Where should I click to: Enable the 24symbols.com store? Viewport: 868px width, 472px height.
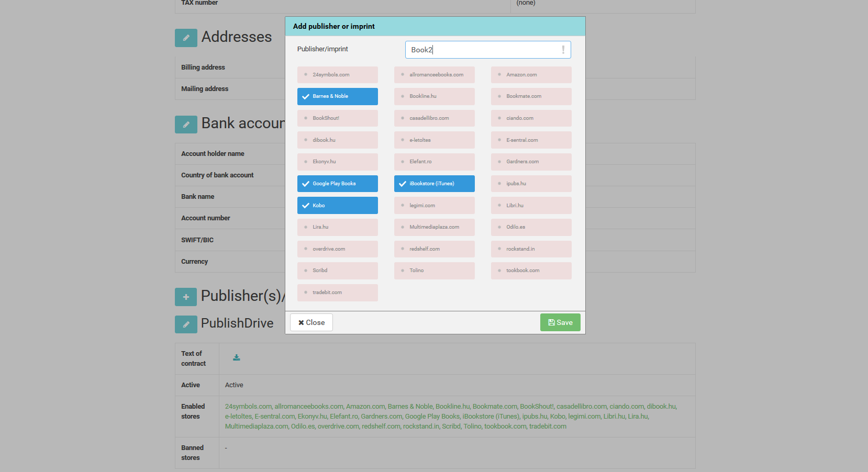(338, 75)
